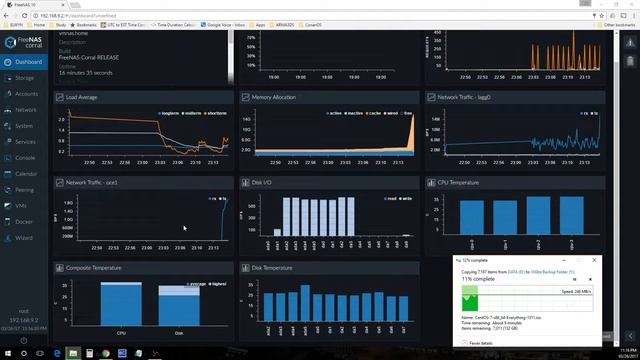Open Services in the sidebar

tap(24, 142)
